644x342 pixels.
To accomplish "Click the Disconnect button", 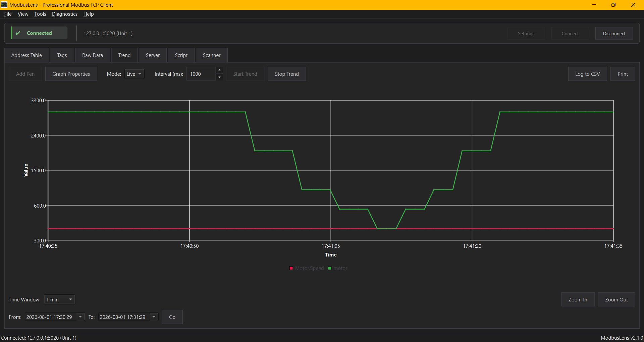I will (x=614, y=34).
